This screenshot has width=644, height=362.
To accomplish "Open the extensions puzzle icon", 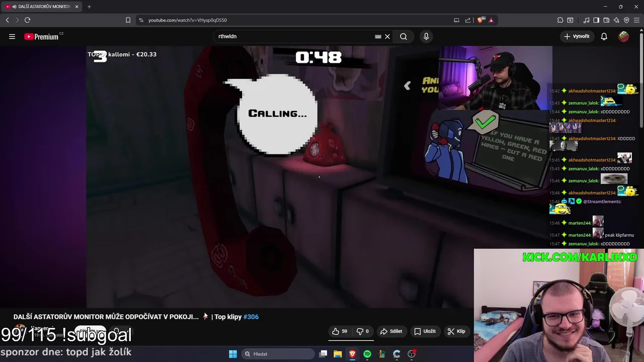I will click(x=560, y=20).
